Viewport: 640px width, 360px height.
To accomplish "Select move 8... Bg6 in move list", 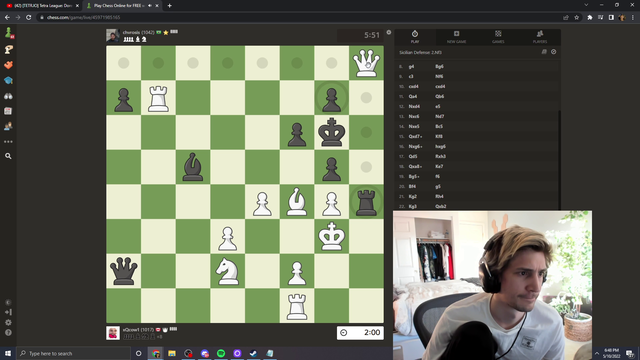I will click(439, 66).
